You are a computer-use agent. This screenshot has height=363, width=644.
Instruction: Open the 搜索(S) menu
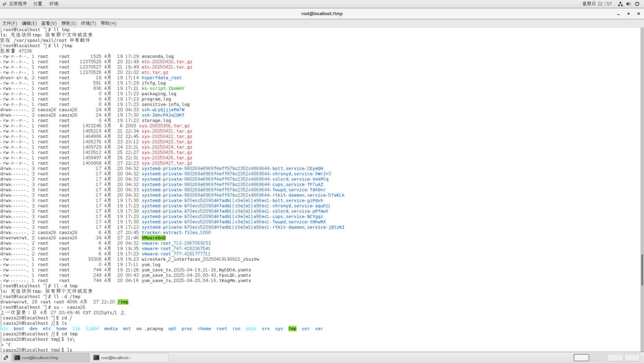tap(69, 23)
